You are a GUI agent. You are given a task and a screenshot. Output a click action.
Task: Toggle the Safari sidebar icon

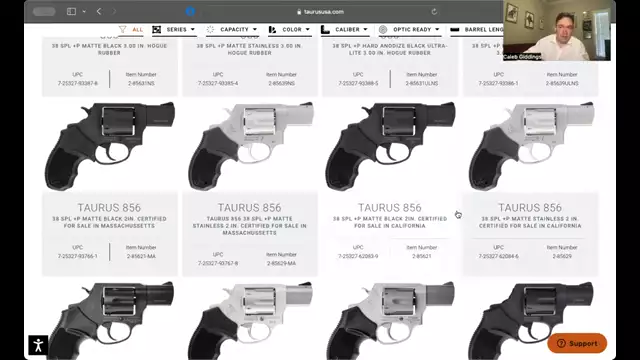click(71, 11)
